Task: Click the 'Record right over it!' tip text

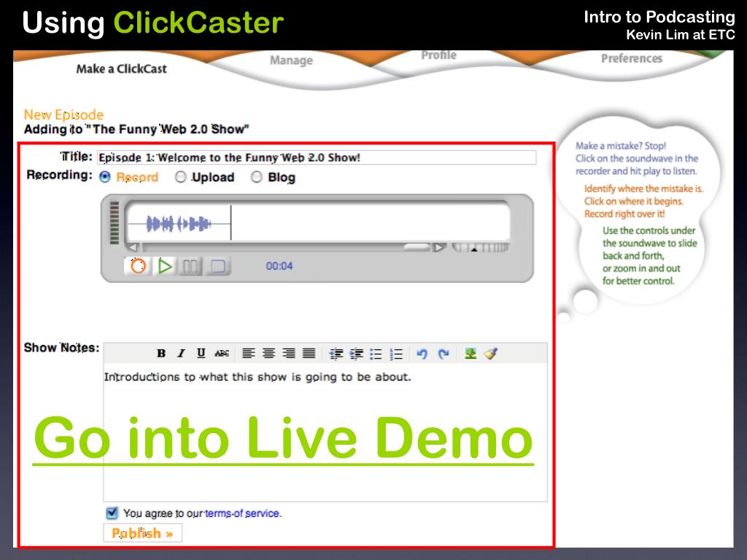Action: pyautogui.click(x=624, y=214)
